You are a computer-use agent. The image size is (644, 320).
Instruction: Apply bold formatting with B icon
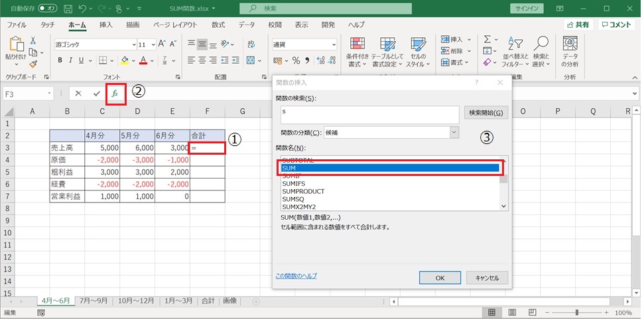pyautogui.click(x=60, y=60)
